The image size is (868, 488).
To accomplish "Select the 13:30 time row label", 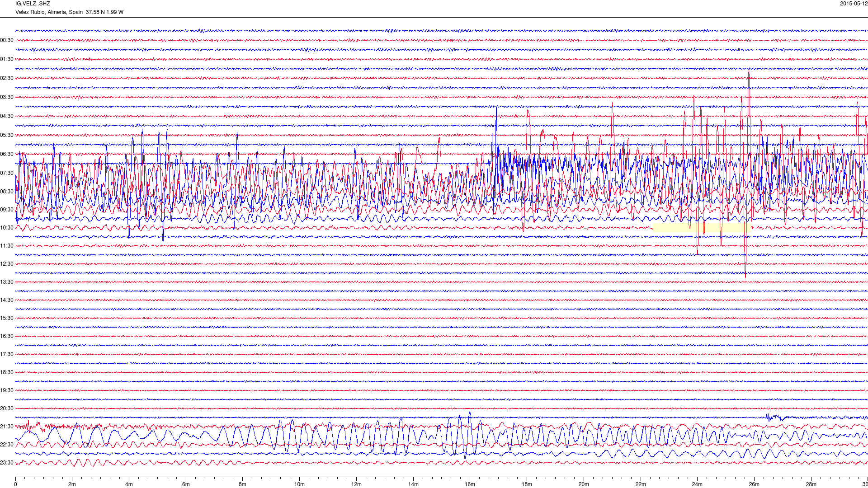I will coord(7,282).
